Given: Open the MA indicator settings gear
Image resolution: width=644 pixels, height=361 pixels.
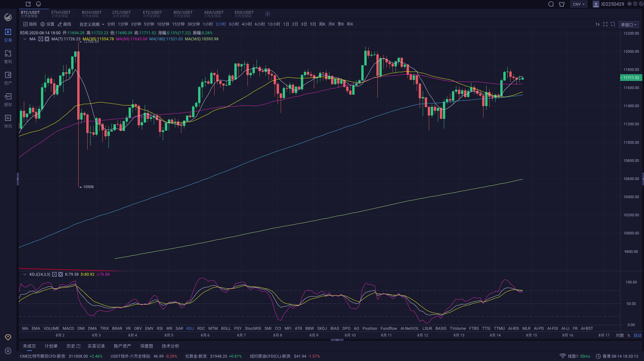Looking at the screenshot, I should [41, 39].
